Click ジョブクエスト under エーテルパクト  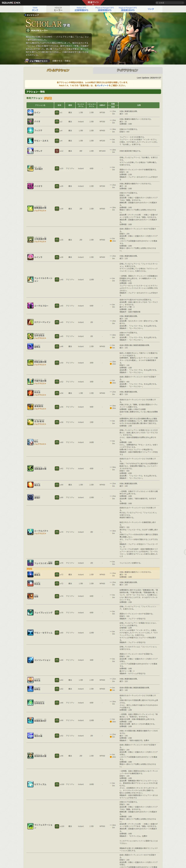click(40, 533)
